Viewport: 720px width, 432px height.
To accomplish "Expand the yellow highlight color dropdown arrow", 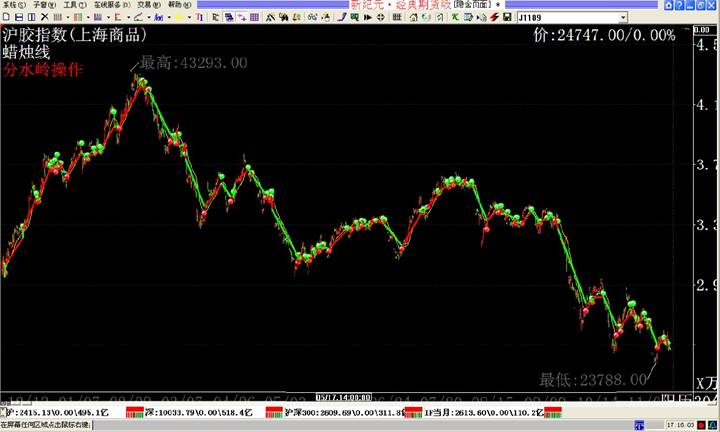I will (190, 17).
